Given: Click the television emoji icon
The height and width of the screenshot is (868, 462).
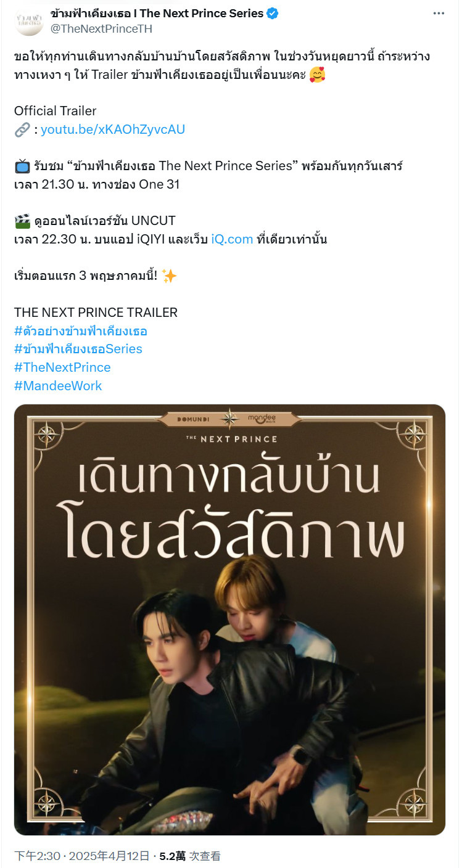Looking at the screenshot, I should pyautogui.click(x=22, y=166).
